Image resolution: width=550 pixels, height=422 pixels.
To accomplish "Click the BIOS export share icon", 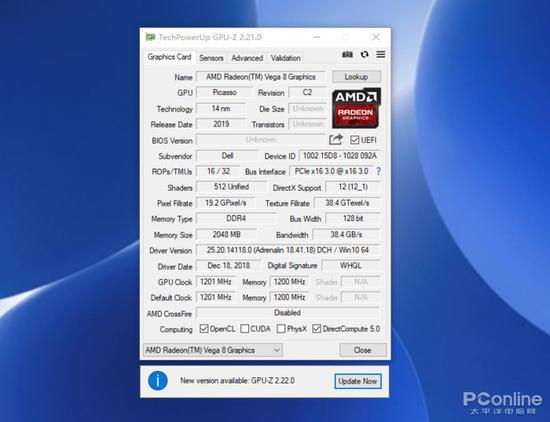I will pyautogui.click(x=336, y=140).
